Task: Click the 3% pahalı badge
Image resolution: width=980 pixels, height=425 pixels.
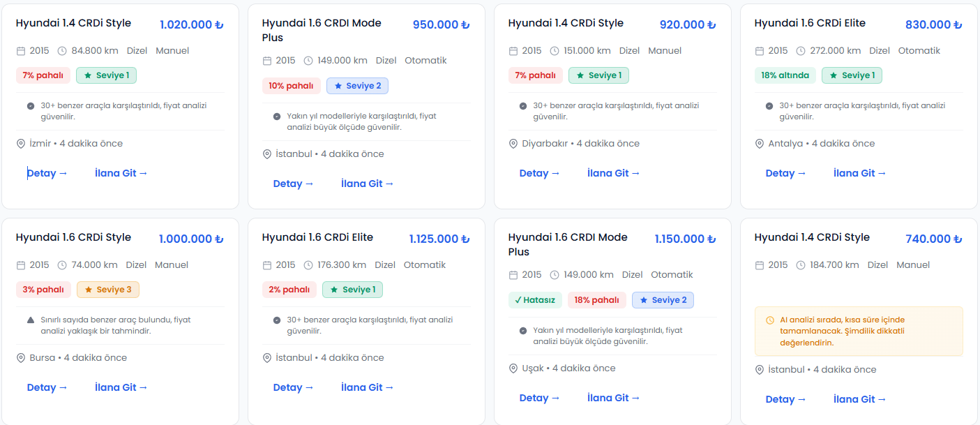Action: tap(43, 290)
